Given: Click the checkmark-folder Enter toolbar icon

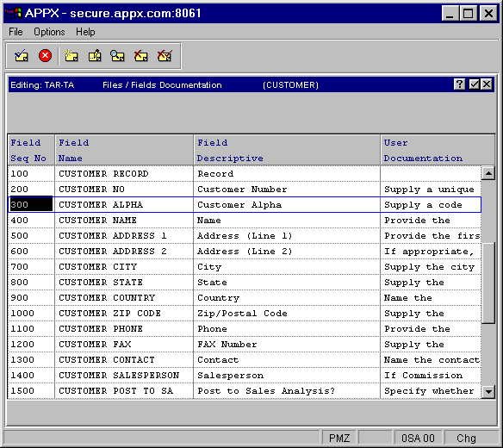Looking at the screenshot, I should 22,56.
